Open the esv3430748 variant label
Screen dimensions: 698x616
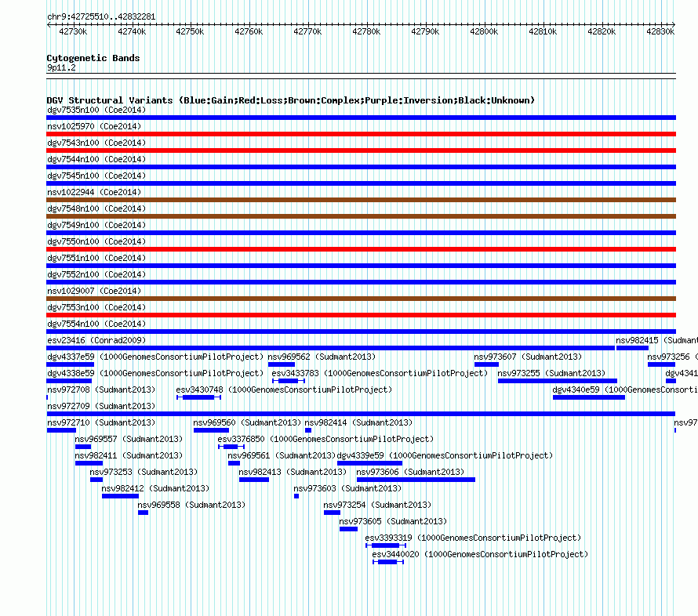coord(284,390)
